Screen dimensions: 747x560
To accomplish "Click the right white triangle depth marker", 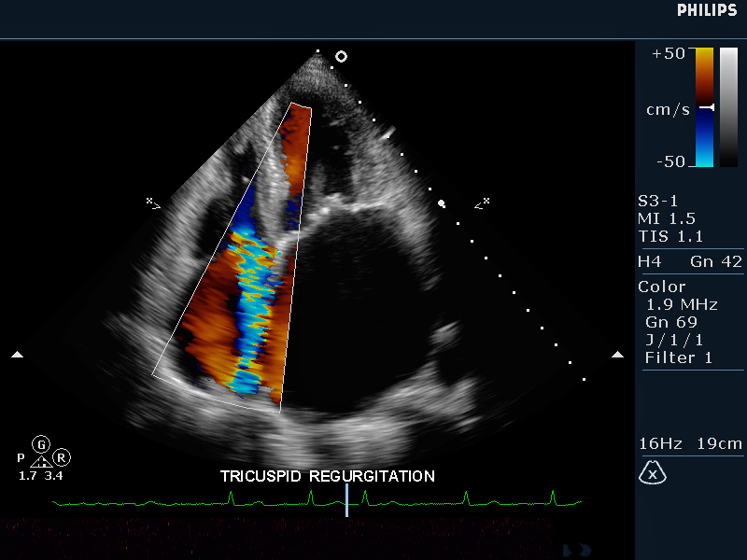I will click(x=617, y=355).
